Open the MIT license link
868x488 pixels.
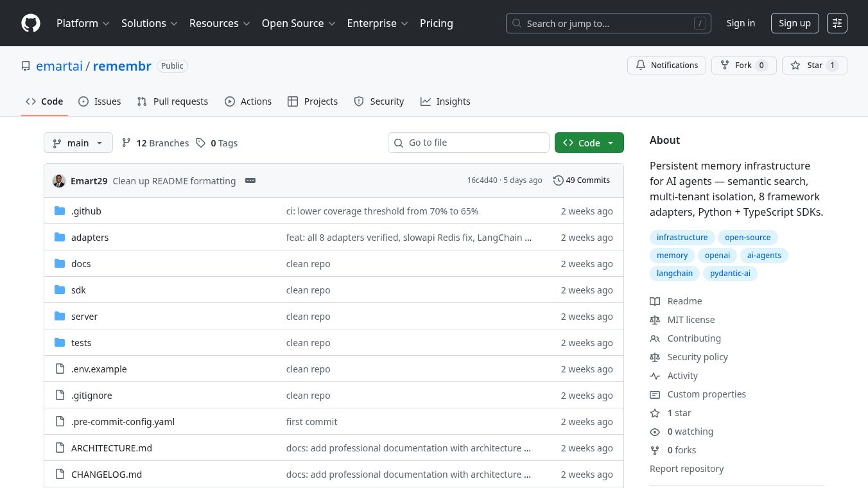coord(691,320)
